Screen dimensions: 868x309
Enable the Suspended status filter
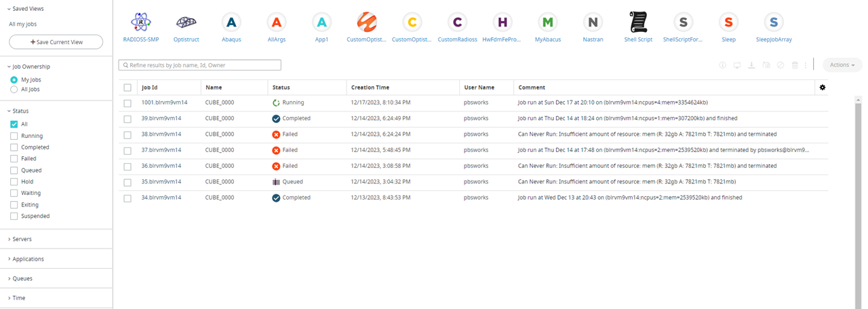click(14, 216)
